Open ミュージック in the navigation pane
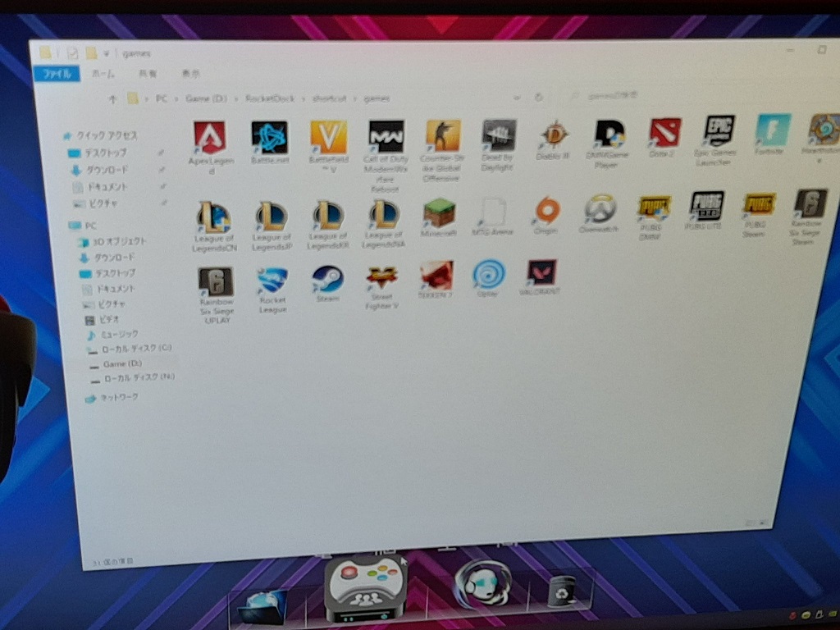Viewport: 840px width, 630px height. pos(112,335)
